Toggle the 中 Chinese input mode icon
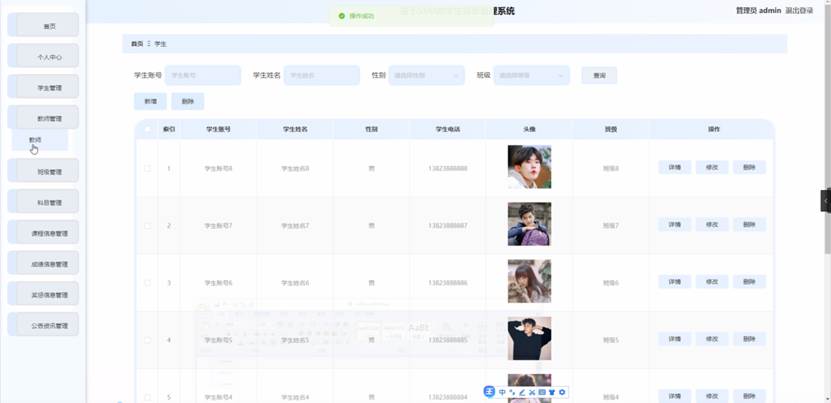 click(x=502, y=392)
